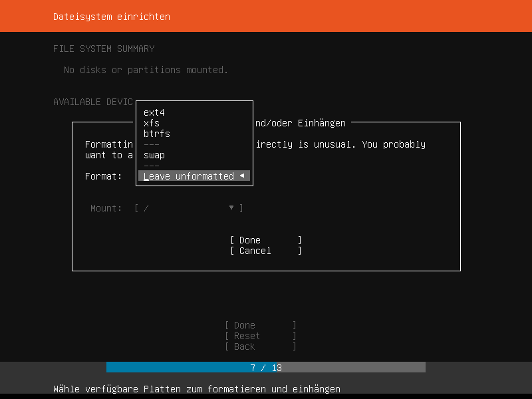This screenshot has width=532, height=399.
Task: Click the Reset button at the bottom
Action: coord(260,336)
